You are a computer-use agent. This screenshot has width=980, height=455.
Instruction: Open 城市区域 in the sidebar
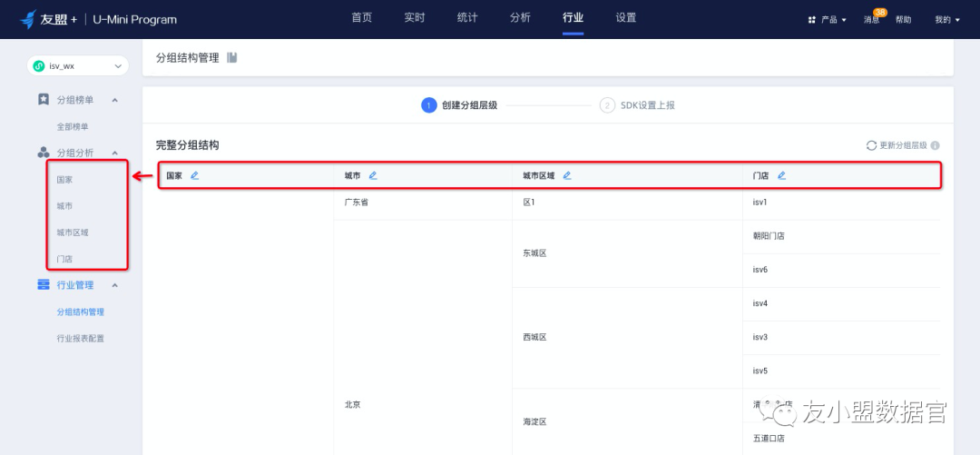click(73, 232)
